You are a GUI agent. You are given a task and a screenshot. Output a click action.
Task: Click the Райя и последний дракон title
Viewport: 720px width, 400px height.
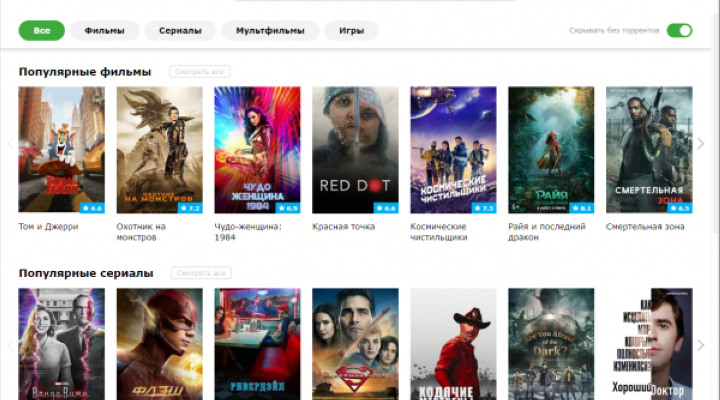pyautogui.click(x=547, y=232)
